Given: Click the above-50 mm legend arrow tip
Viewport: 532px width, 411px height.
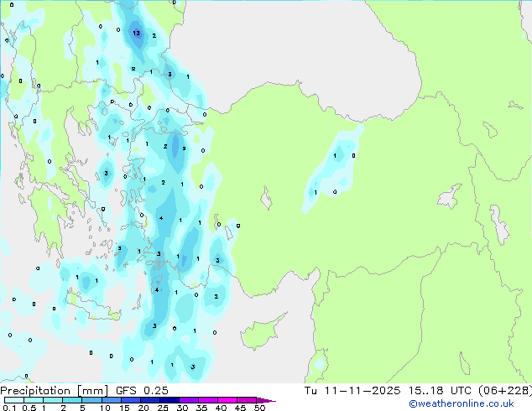Looking at the screenshot, I should click(x=266, y=400).
